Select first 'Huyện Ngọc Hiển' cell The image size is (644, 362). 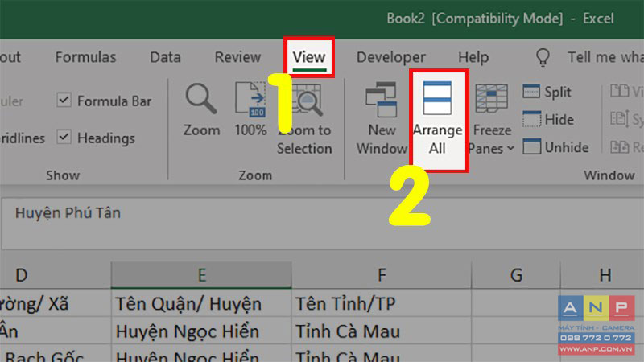[x=201, y=331]
